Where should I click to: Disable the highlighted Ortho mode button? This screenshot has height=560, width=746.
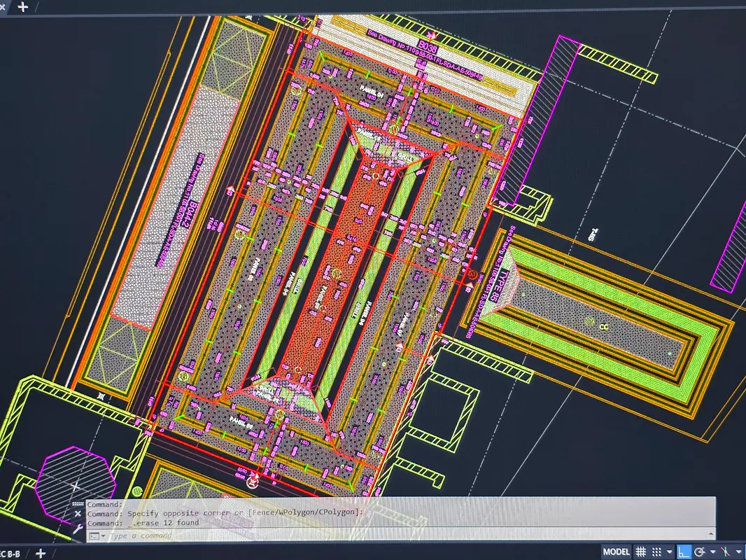[x=684, y=552]
